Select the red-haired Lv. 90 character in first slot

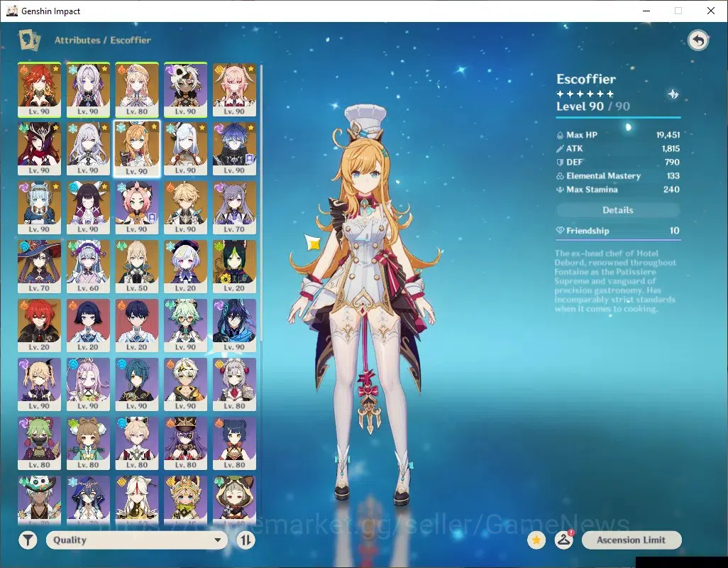point(40,89)
